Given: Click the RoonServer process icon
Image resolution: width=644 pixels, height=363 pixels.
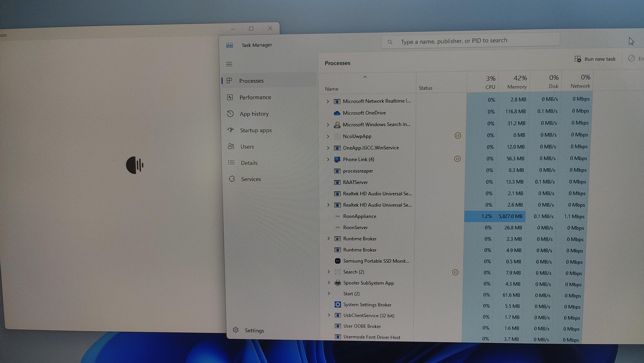Looking at the screenshot, I should point(337,228).
